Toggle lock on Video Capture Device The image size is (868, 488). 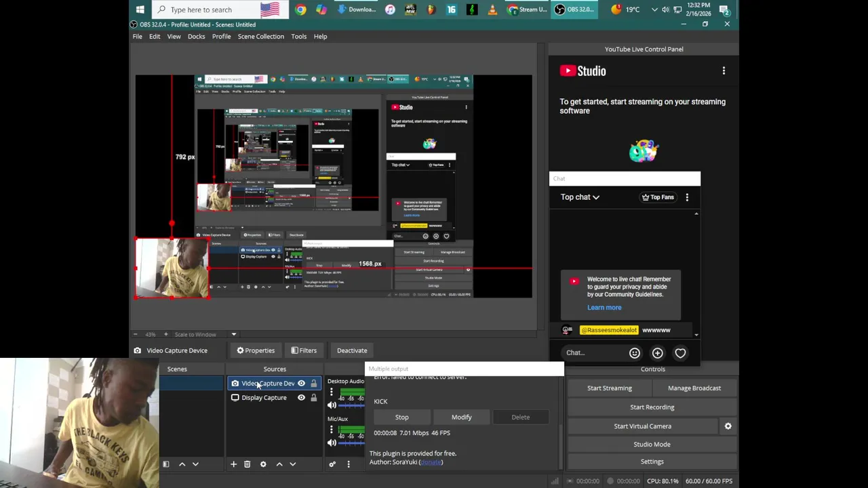[x=313, y=384]
